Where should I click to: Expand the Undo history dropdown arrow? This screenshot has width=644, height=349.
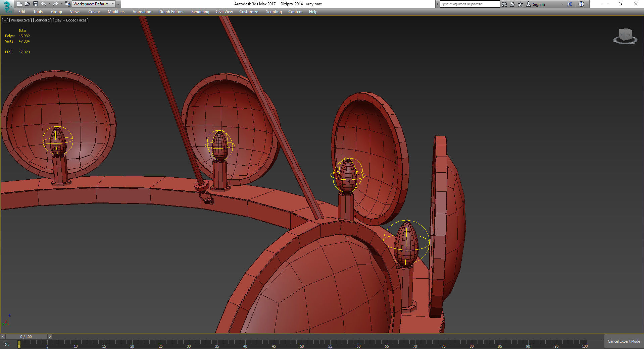tap(49, 4)
